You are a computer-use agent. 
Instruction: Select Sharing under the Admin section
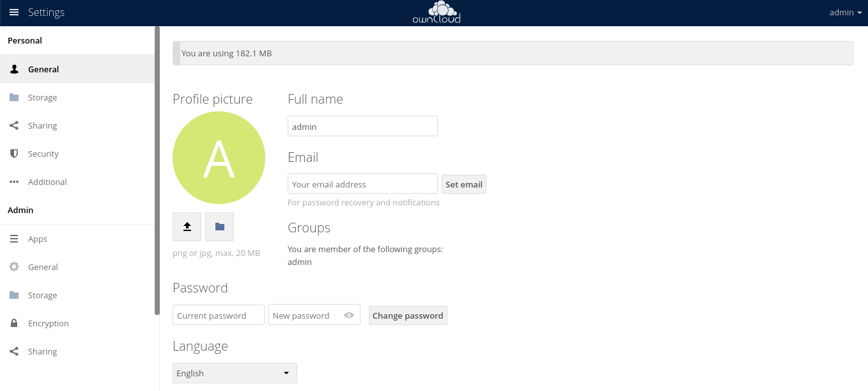pyautogui.click(x=43, y=351)
